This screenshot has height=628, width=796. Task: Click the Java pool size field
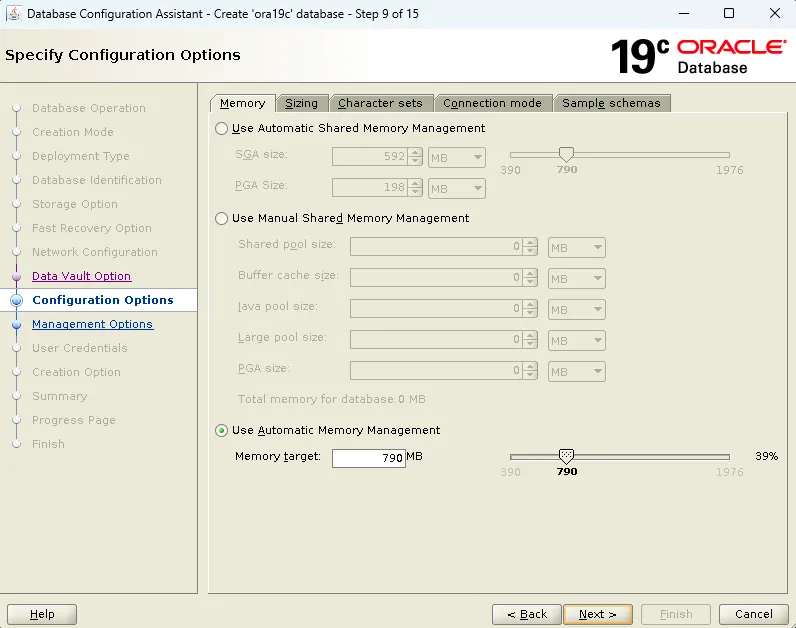tap(436, 309)
